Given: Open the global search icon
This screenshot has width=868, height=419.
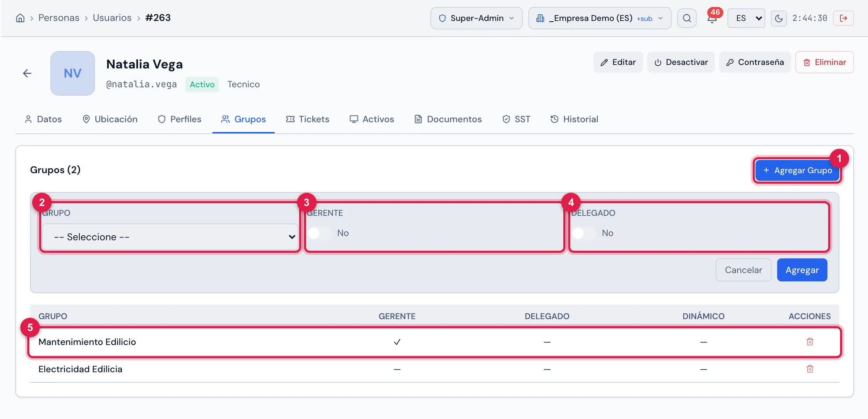Looking at the screenshot, I should 687,18.
